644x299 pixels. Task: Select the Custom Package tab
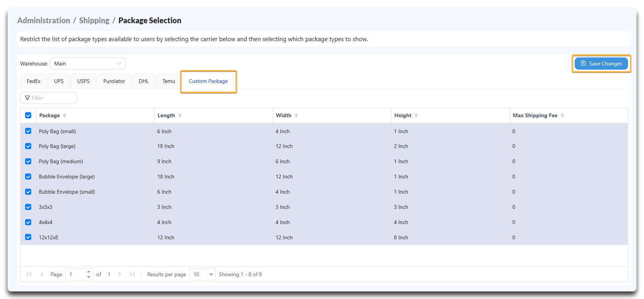coord(208,81)
